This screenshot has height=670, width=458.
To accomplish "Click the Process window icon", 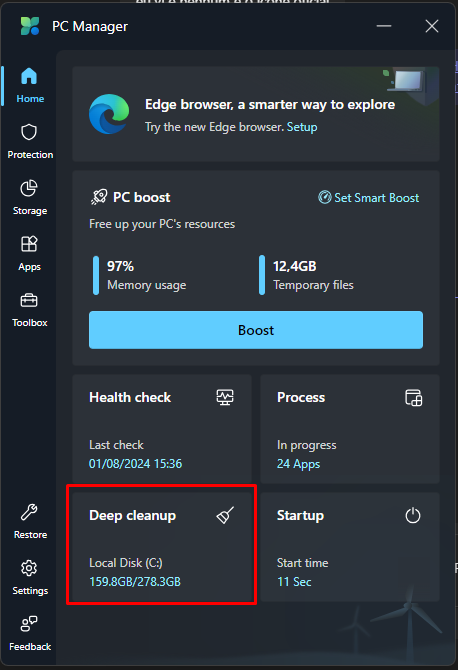I will tap(413, 397).
